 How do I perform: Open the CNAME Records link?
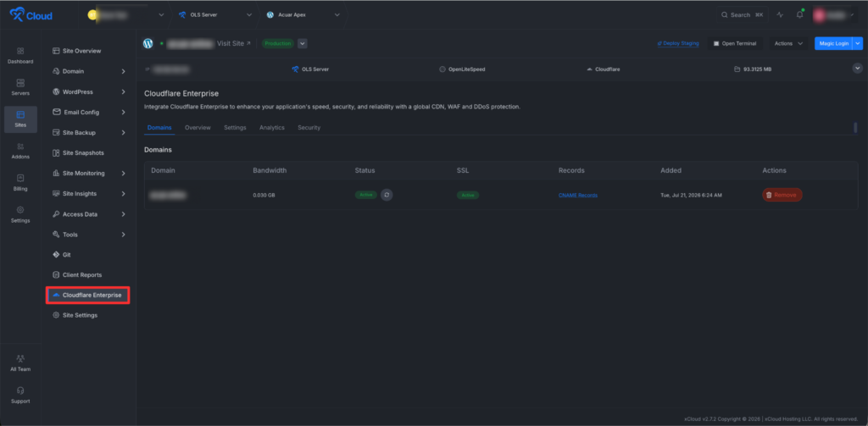point(578,196)
